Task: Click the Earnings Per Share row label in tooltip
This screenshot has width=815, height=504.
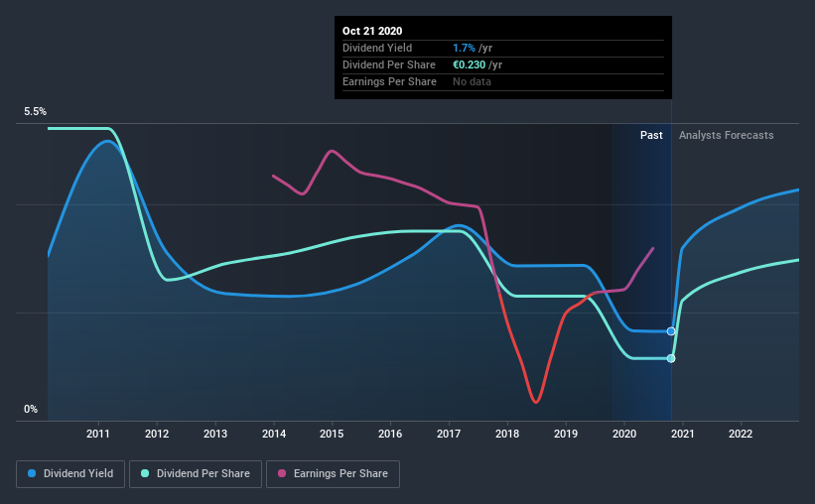Action: [x=389, y=81]
